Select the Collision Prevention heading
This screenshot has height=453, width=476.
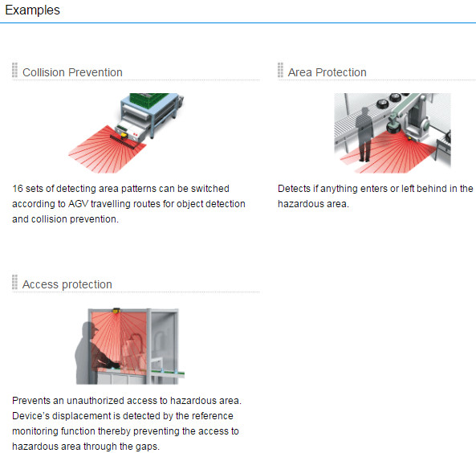[x=72, y=72]
